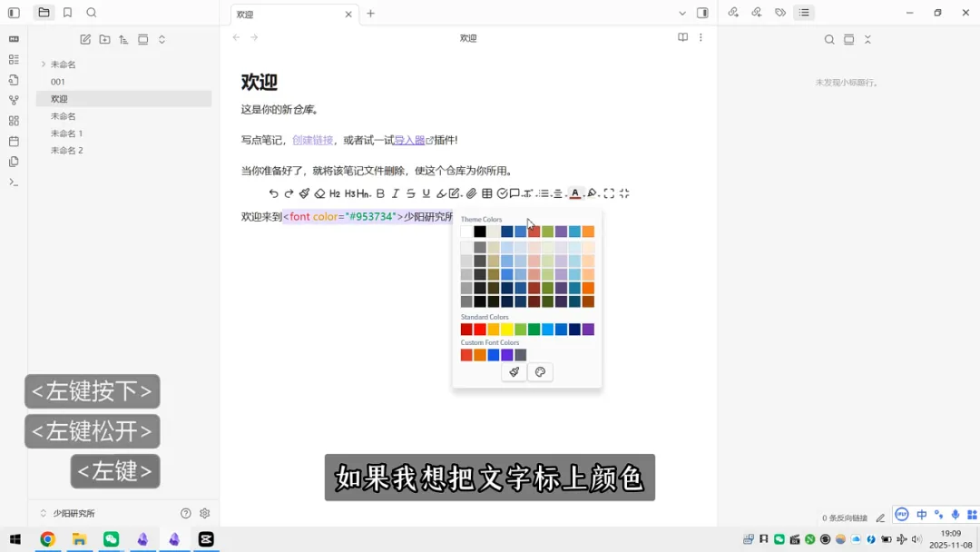Toggle bold formatting on selected text
The width and height of the screenshot is (980, 552).
pyautogui.click(x=379, y=192)
